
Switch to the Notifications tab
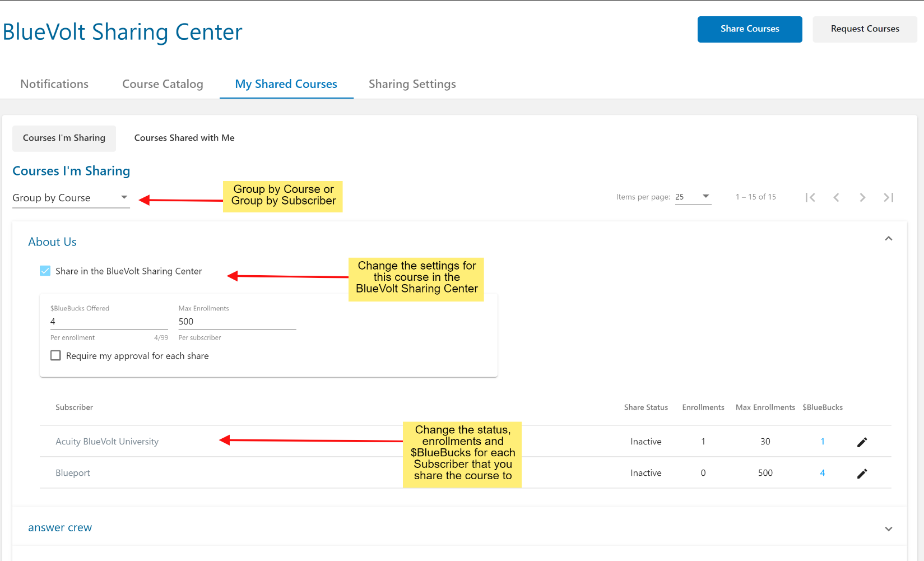54,84
